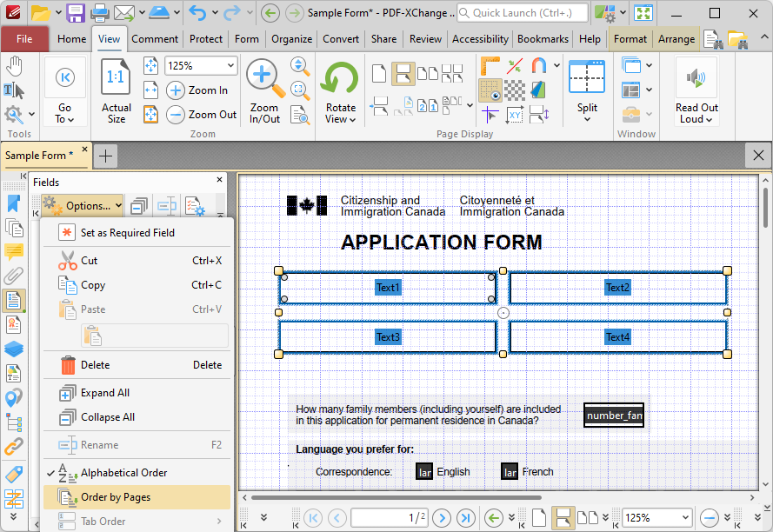Open Layers pane in sidebar

coord(14,349)
